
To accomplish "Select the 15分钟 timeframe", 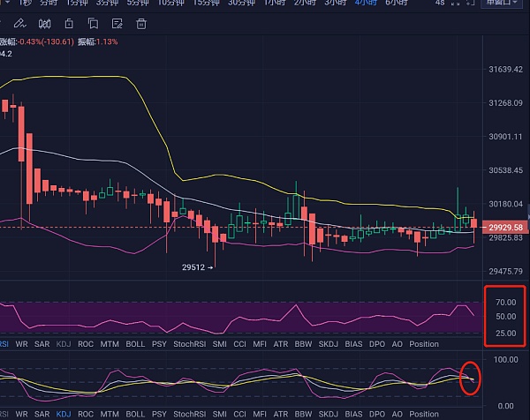I will (206, 3).
